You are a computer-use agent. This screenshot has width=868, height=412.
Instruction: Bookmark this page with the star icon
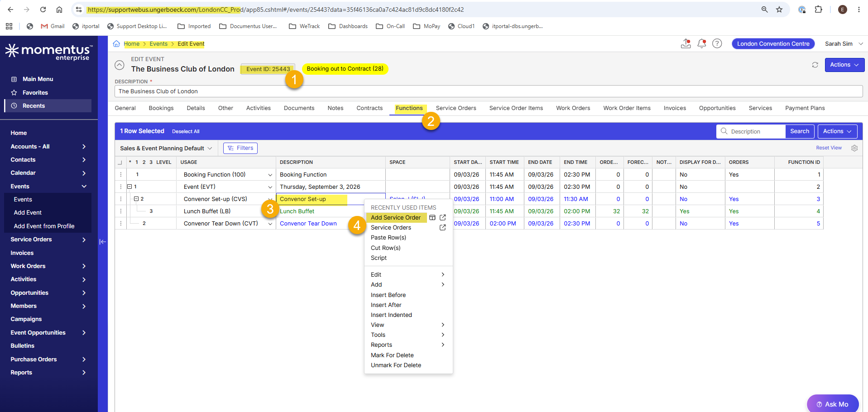click(779, 10)
